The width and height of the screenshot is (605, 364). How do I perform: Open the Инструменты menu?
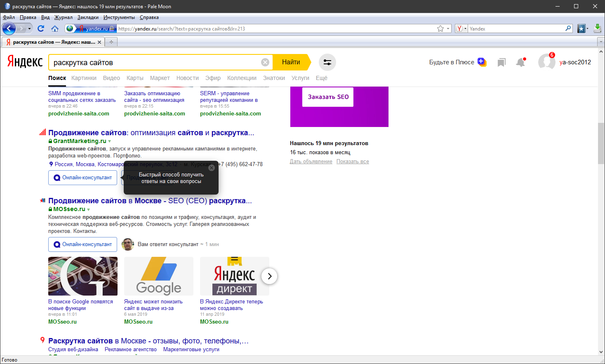(x=119, y=17)
